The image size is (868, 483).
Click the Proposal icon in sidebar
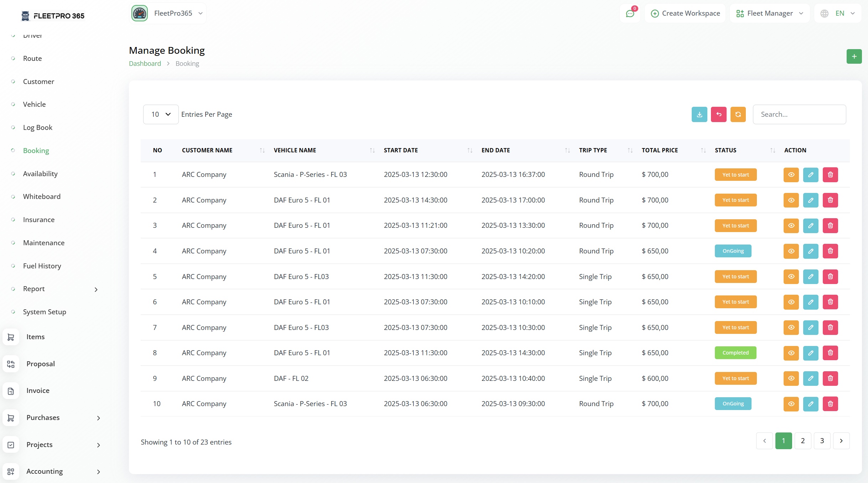11,364
